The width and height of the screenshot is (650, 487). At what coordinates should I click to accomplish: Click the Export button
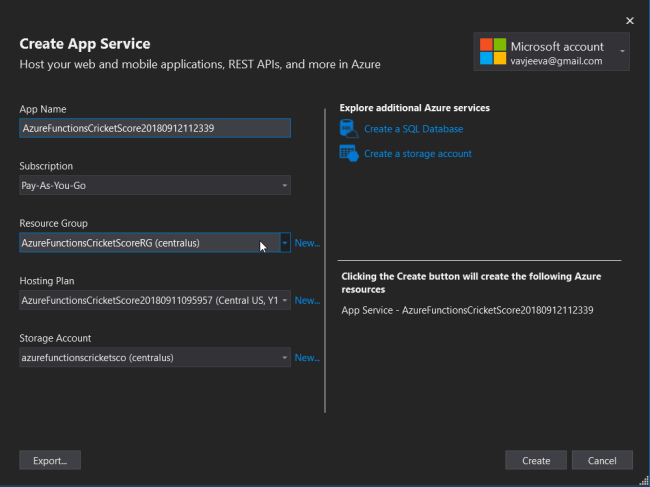click(50, 460)
